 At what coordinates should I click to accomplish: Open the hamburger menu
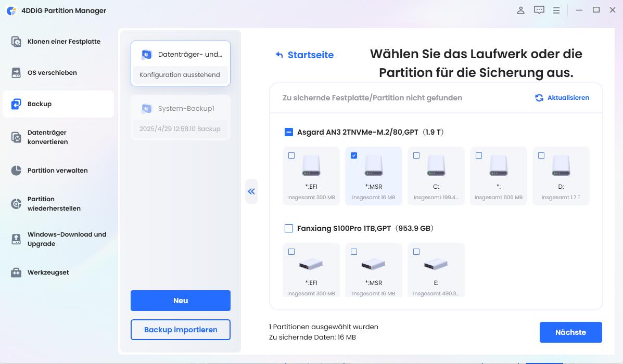(x=556, y=9)
